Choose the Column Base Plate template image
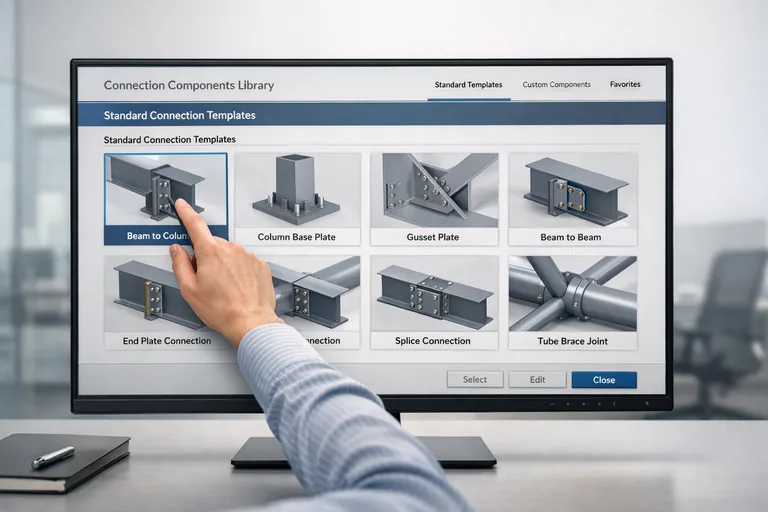Viewport: 768px width, 512px height. 297,190
